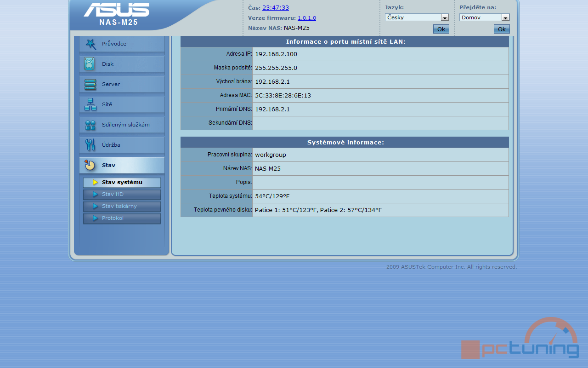Click the Údržba tools icon

[x=90, y=145]
